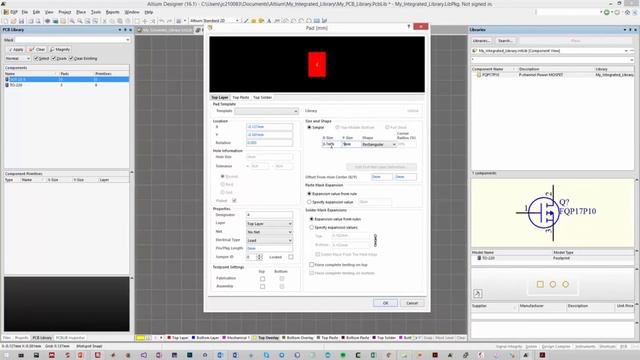Click the Bottom Layer color swatch in layer tabs
Viewport: 640px width, 360px height.
tap(193, 338)
